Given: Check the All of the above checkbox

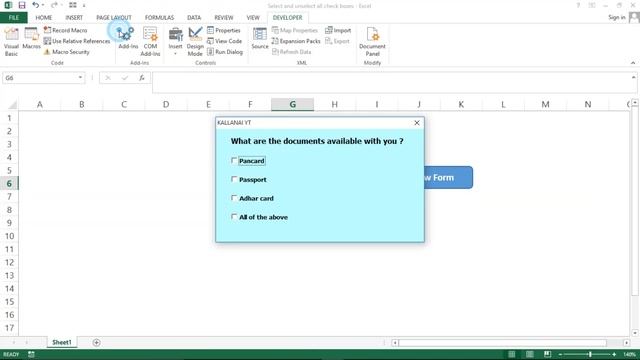Looking at the screenshot, I should pos(234,217).
